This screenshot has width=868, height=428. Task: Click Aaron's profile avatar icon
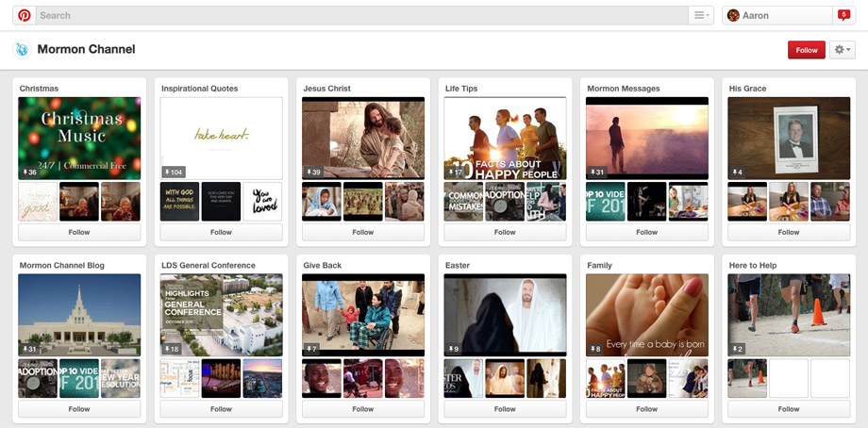(733, 15)
